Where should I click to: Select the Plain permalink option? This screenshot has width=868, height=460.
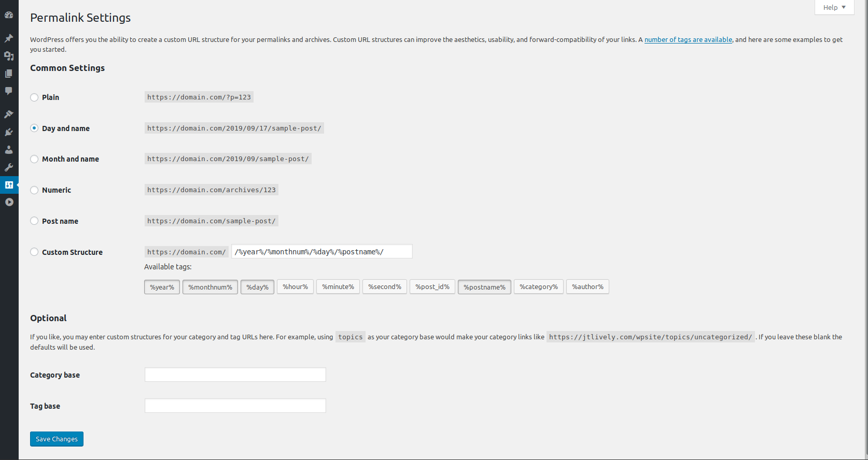[34, 97]
